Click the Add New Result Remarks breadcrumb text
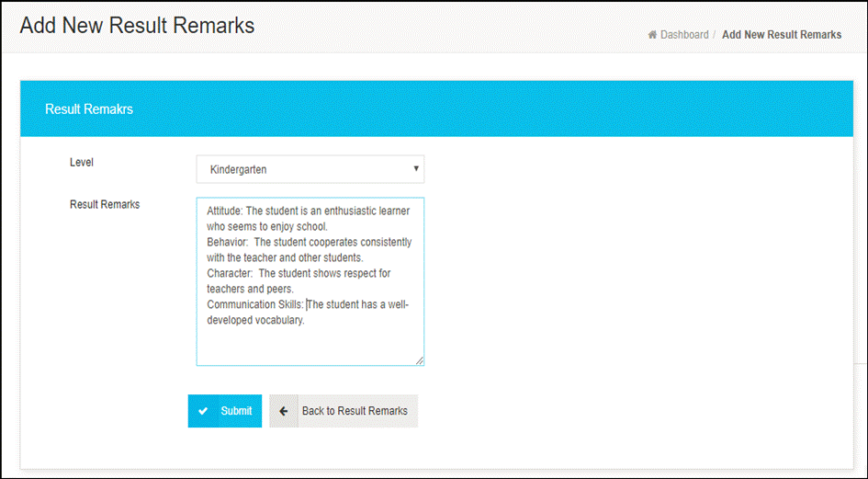The width and height of the screenshot is (868, 479). pyautogui.click(x=782, y=34)
